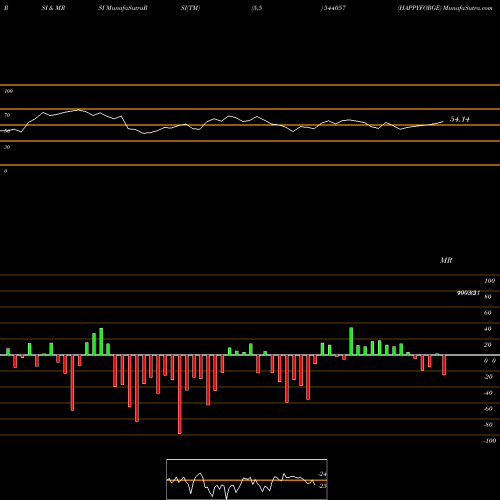Click the MR panel label
The image size is (500, 500).
pos(446,260)
